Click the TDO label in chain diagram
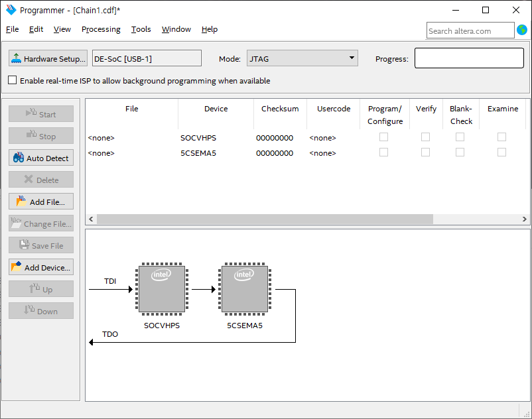Image resolution: width=532 pixels, height=419 pixels. [110, 334]
